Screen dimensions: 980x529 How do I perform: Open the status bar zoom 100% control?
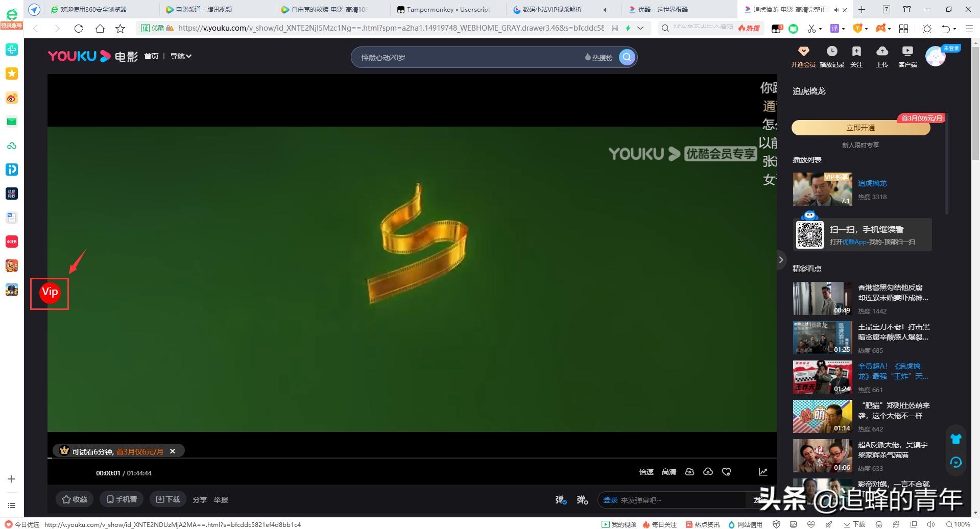tap(958, 524)
